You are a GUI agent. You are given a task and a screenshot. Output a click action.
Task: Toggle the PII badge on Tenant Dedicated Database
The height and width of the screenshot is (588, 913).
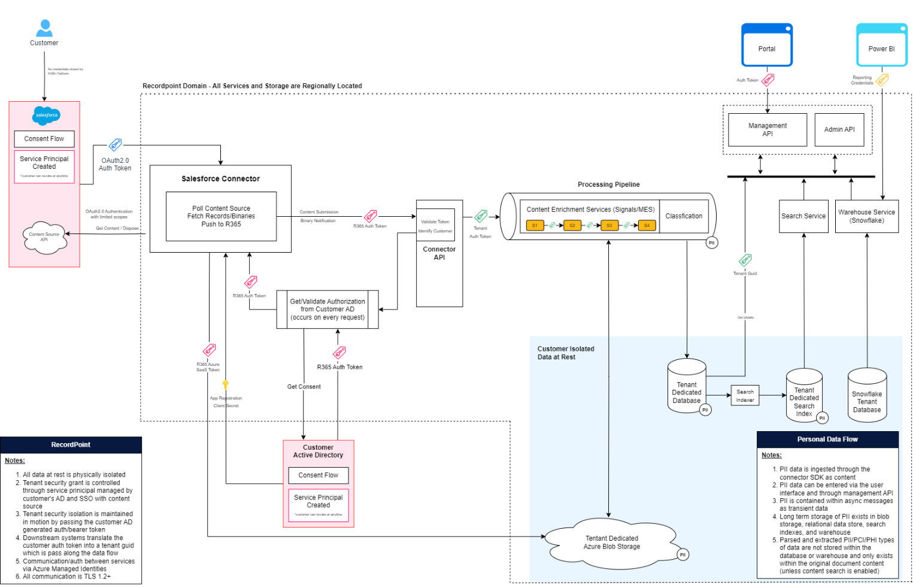705,410
